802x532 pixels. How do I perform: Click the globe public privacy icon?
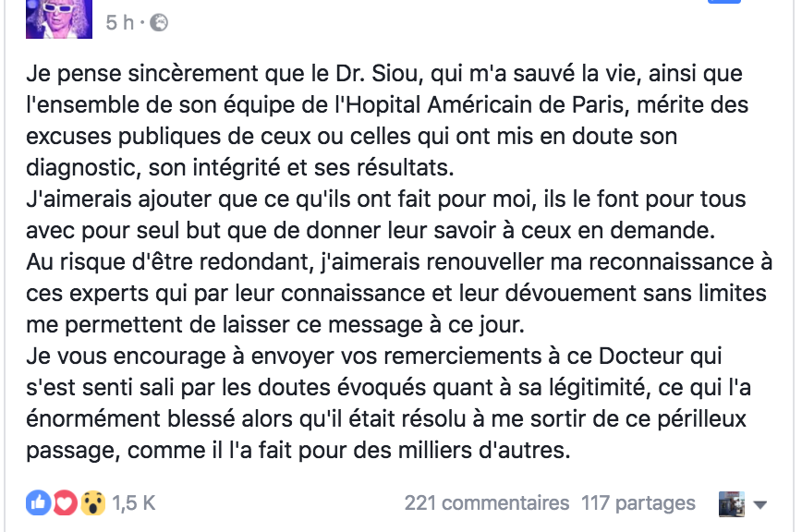158,23
